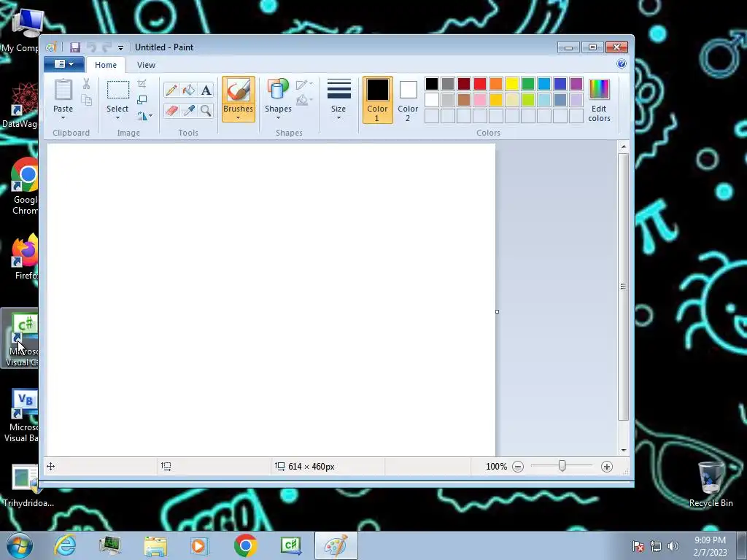Click the taskbar clock showing 9:09 PM
This screenshot has width=747, height=560.
pyautogui.click(x=710, y=545)
